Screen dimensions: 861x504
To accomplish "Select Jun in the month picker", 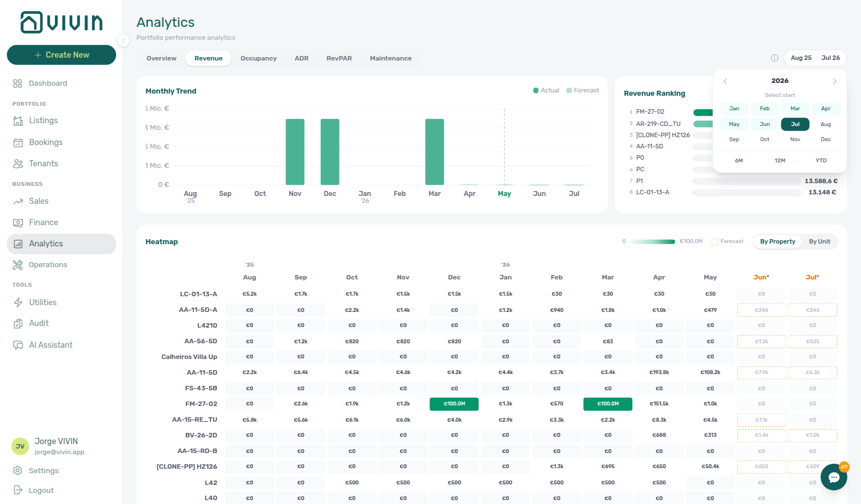I will click(x=765, y=124).
